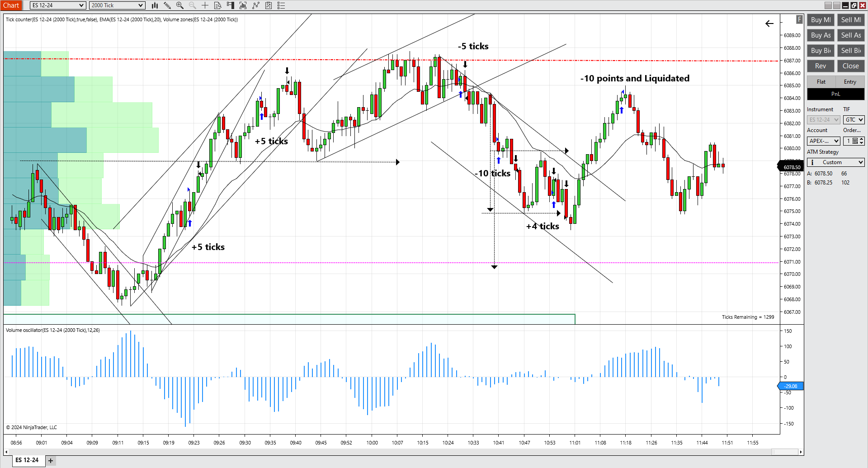Click the Sell Bid button
868x468 pixels.
point(851,51)
